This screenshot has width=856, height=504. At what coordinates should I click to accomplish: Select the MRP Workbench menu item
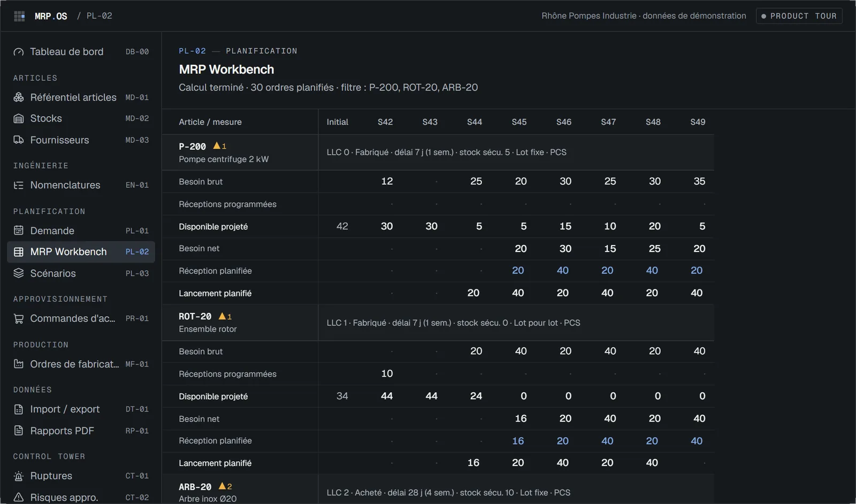point(81,252)
